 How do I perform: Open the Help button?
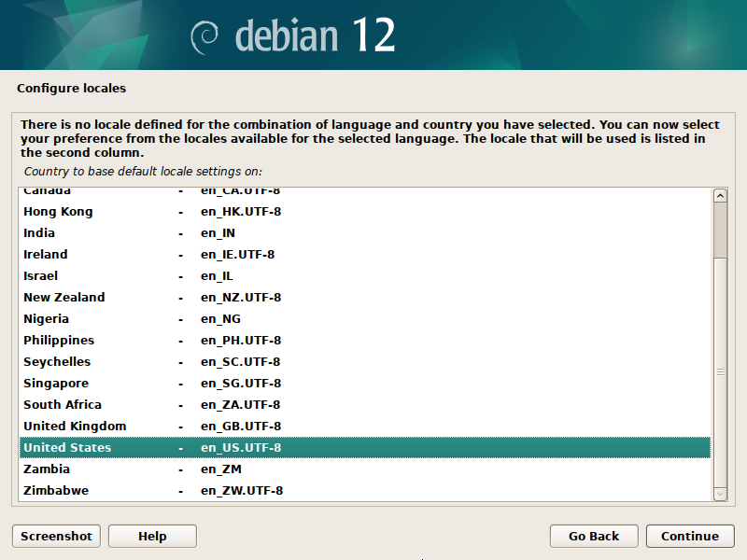152,536
